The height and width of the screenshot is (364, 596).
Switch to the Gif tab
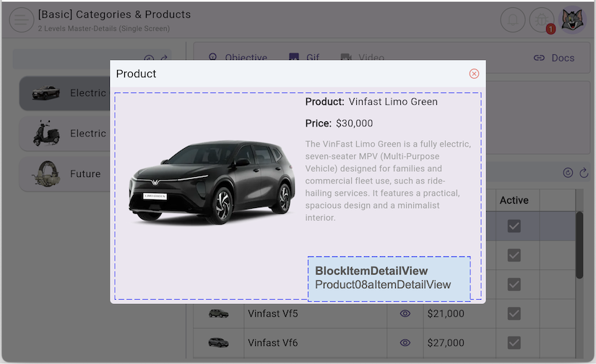point(303,58)
